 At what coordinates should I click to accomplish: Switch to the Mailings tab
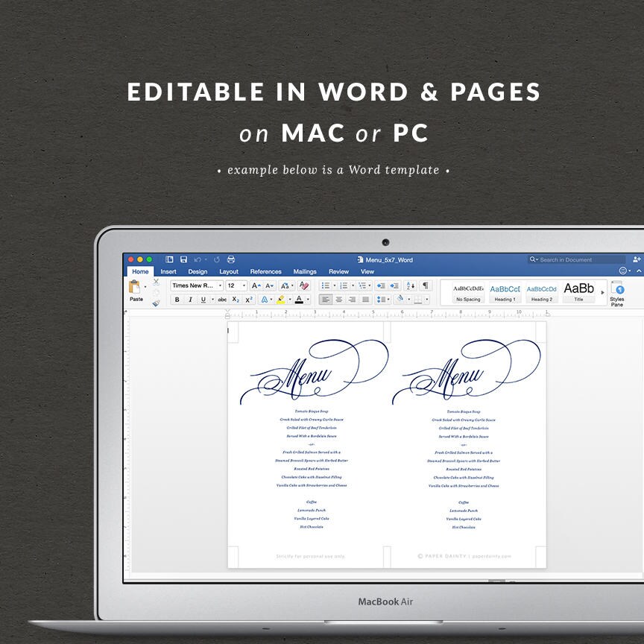point(305,271)
